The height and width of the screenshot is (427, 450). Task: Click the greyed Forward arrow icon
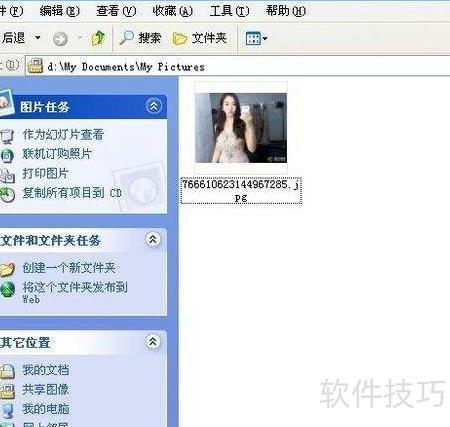(60, 39)
